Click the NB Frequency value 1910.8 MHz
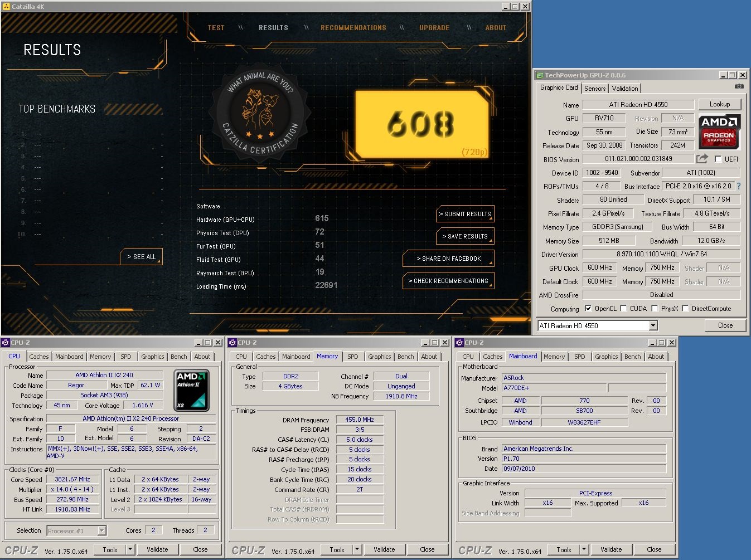Image resolution: width=751 pixels, height=560 pixels. (x=401, y=396)
